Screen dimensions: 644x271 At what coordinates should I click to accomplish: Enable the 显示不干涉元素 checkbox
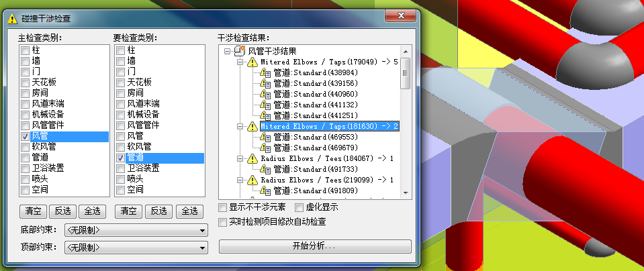(224, 207)
